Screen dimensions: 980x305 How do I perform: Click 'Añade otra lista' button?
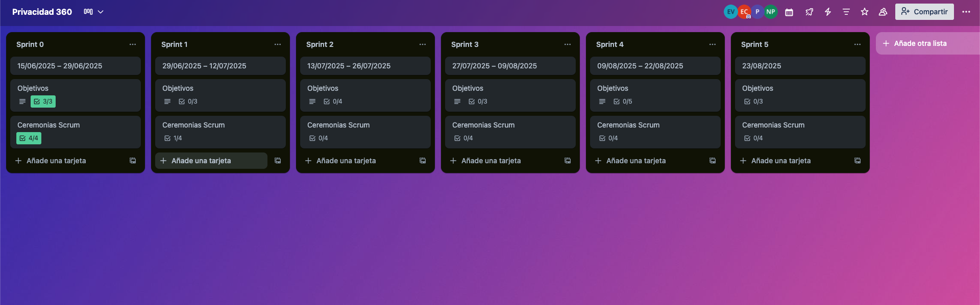920,44
